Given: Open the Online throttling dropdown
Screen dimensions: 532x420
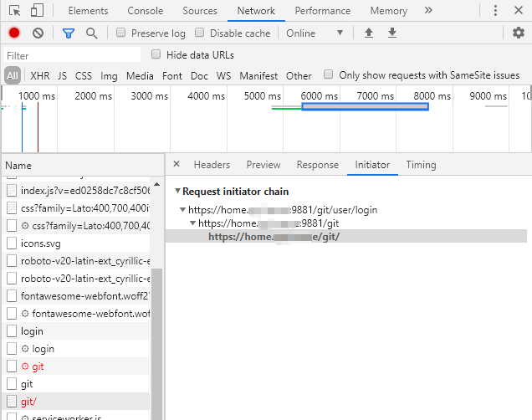Looking at the screenshot, I should [315, 33].
